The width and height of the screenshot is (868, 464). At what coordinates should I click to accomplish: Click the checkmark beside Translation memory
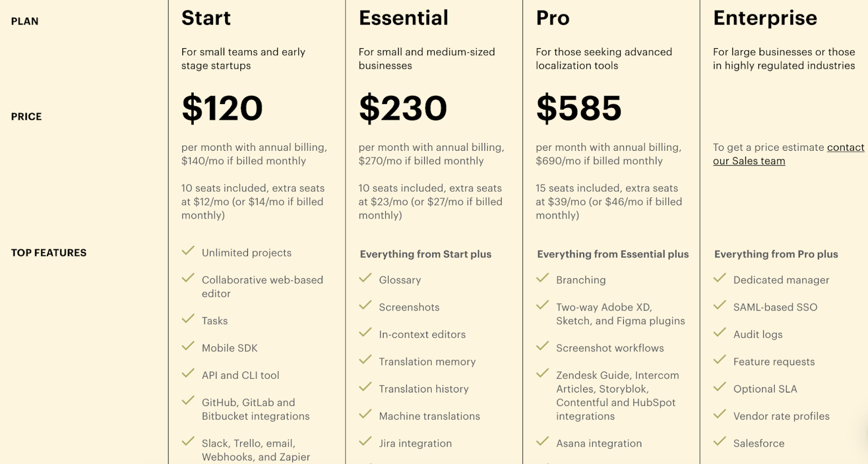(365, 359)
